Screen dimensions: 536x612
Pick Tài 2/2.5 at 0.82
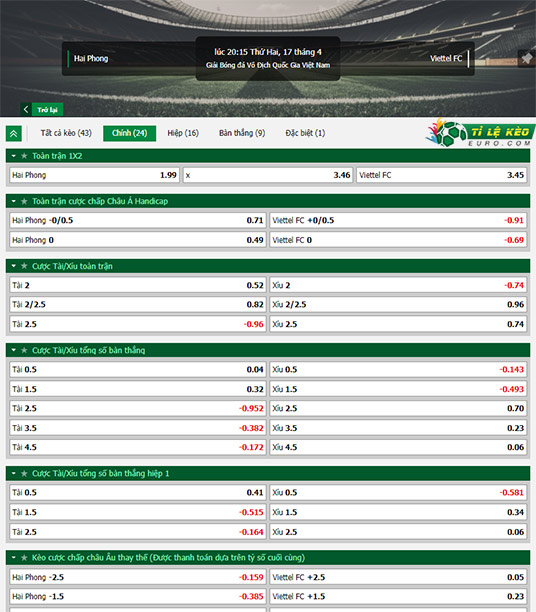[138, 304]
